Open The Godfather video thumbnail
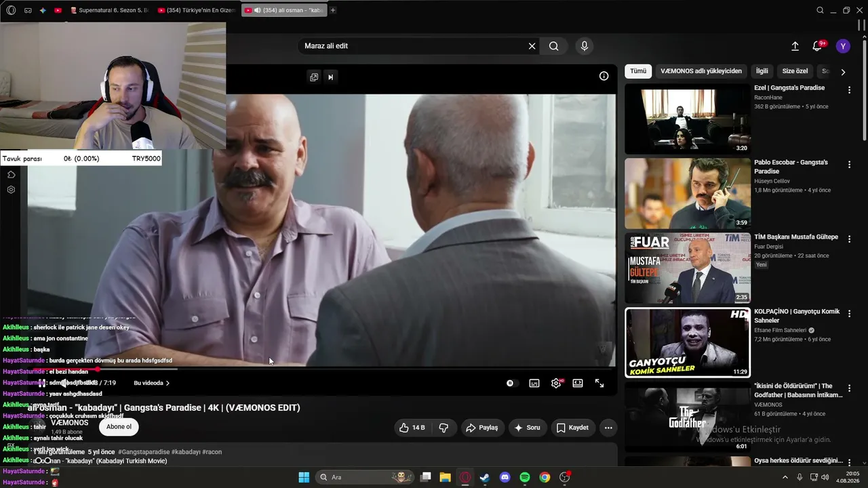This screenshot has height=488, width=868. pyautogui.click(x=688, y=417)
